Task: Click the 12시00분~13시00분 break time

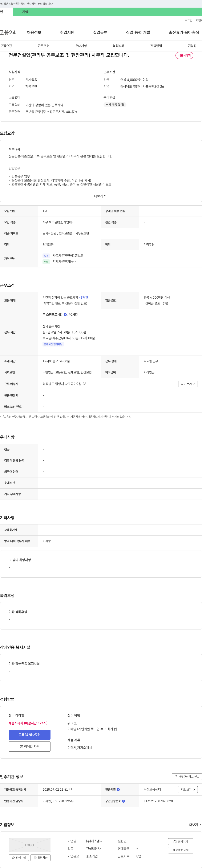Action: (56, 361)
